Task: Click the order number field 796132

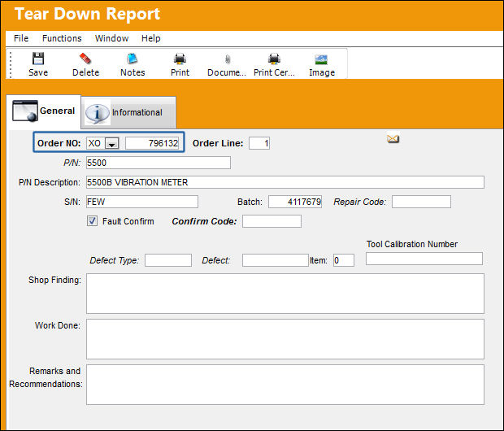Action: click(152, 143)
